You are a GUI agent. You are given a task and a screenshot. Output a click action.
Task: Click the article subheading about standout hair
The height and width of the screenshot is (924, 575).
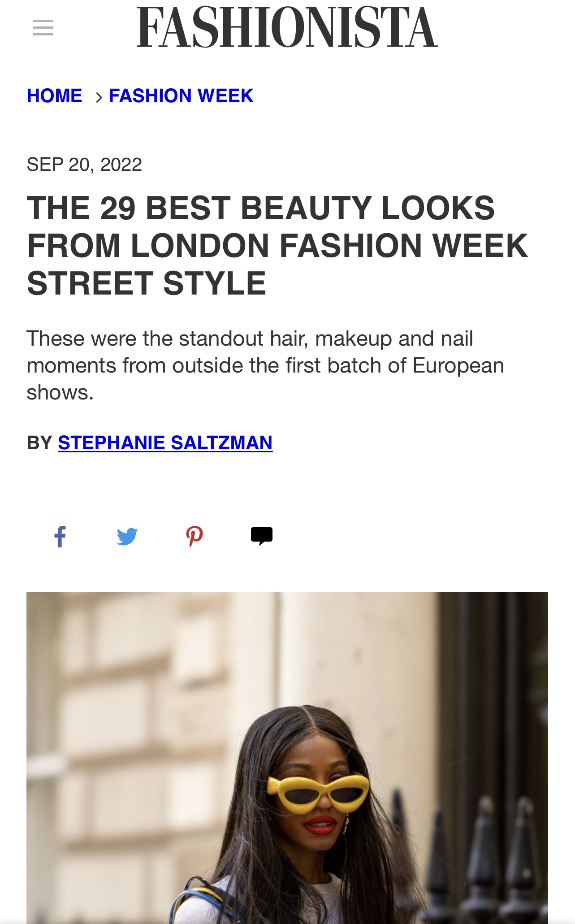click(265, 365)
